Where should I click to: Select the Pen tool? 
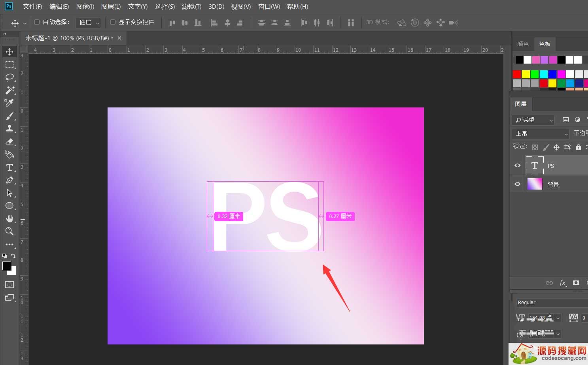point(9,180)
